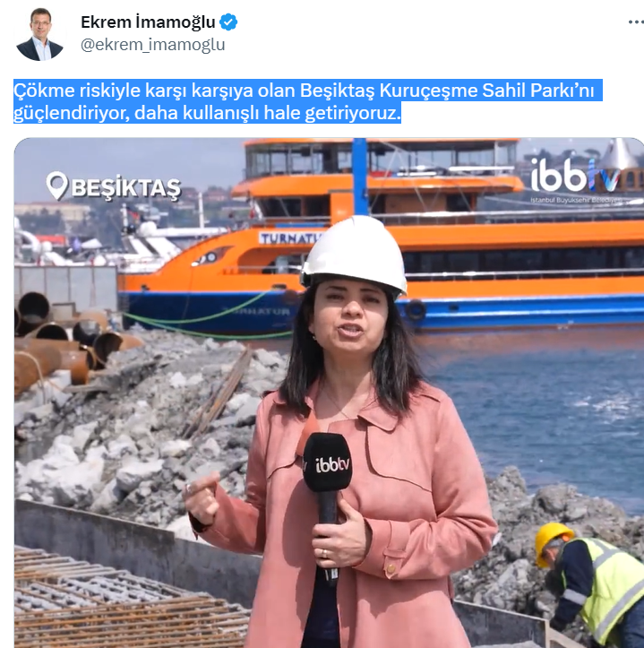Click the blue verified badge

point(228,22)
